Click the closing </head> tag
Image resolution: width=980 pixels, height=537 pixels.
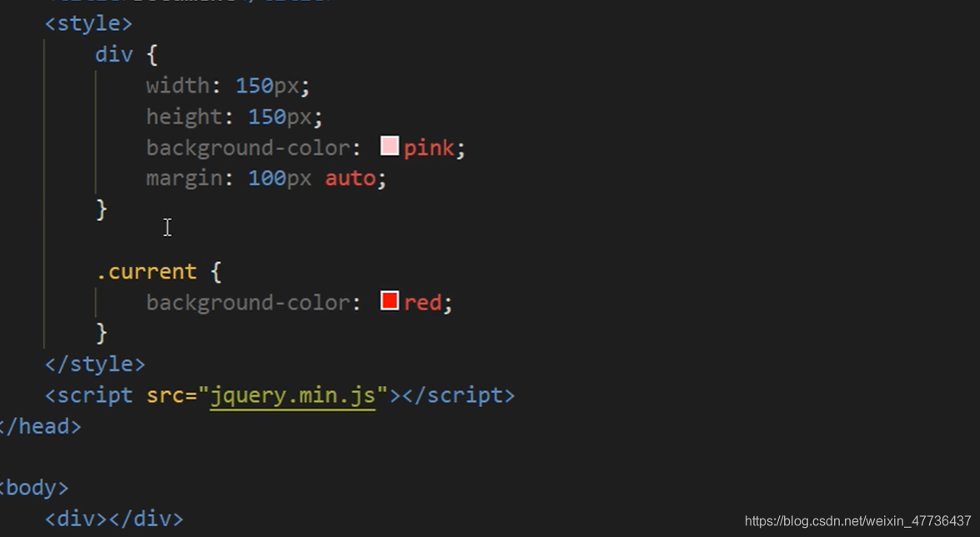[x=40, y=426]
